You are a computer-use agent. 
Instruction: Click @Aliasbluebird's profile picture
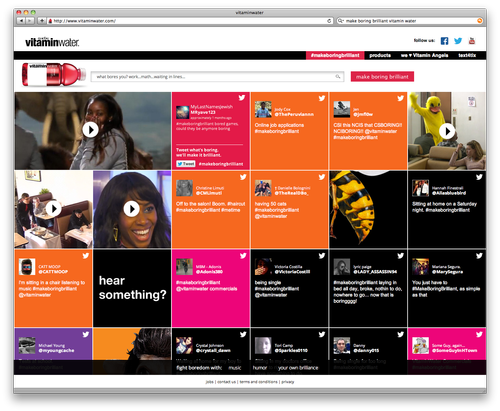coord(420,188)
